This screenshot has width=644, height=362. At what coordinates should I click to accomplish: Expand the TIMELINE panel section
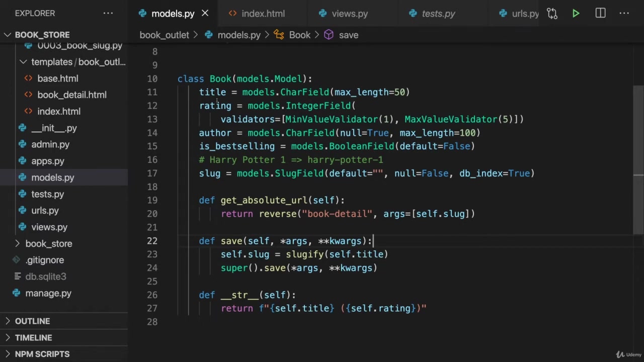click(x=33, y=338)
